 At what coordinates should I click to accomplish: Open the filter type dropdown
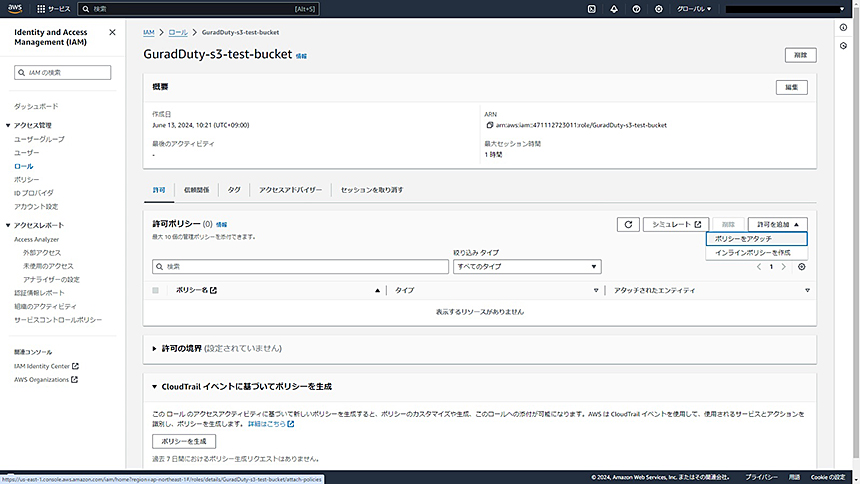[x=527, y=267]
